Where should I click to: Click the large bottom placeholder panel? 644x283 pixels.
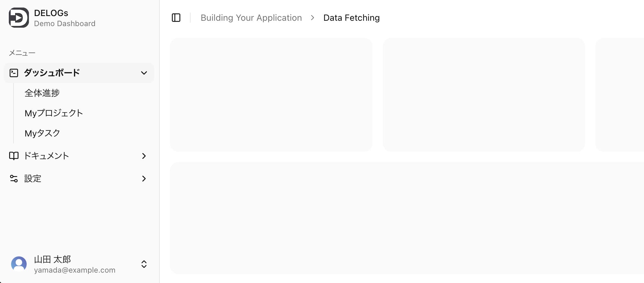[407, 218]
